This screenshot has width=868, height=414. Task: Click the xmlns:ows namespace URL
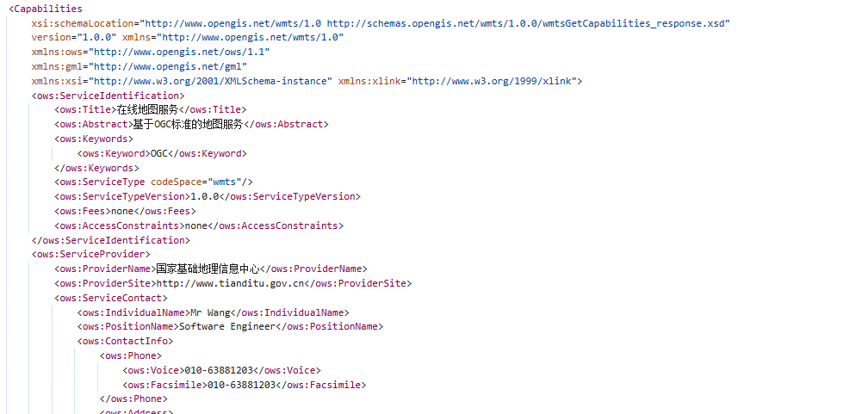179,52
